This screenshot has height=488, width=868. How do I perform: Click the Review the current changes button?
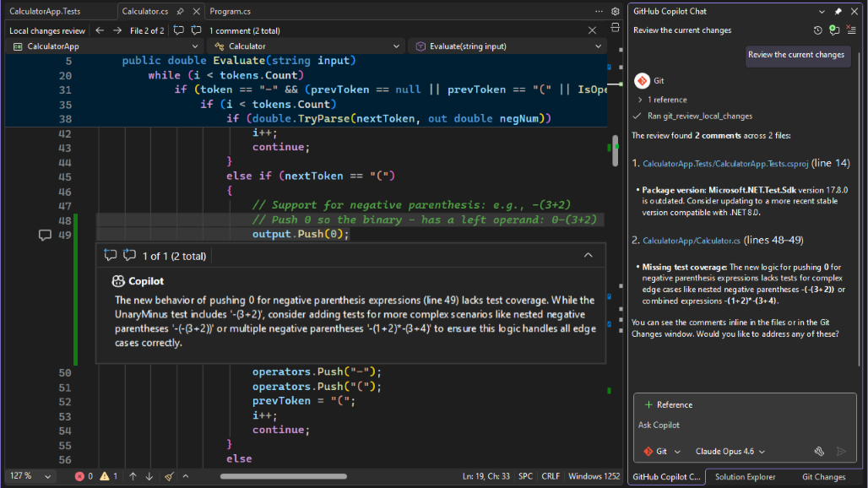(797, 56)
